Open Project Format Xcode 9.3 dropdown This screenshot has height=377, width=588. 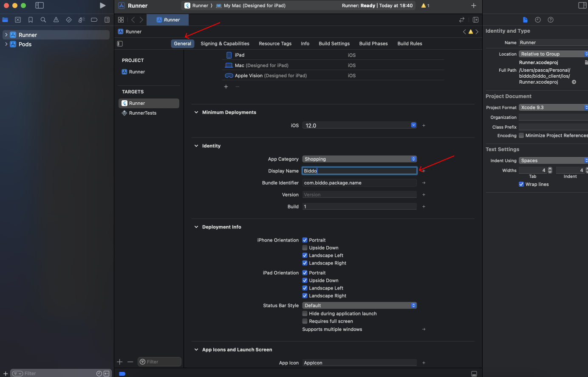tap(553, 108)
